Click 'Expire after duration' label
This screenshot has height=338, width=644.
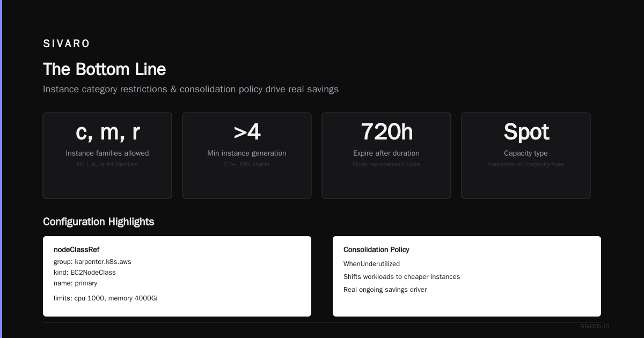[386, 153]
